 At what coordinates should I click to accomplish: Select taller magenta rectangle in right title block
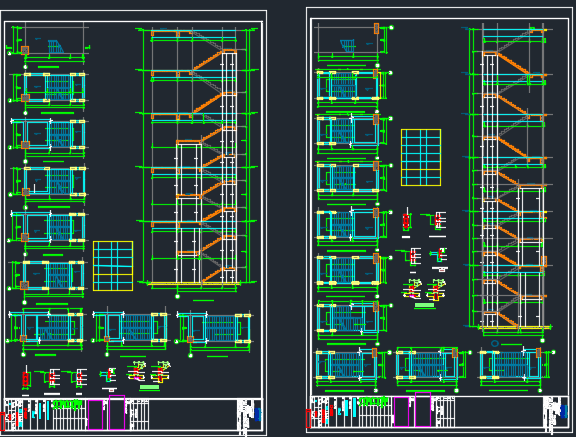423,409
